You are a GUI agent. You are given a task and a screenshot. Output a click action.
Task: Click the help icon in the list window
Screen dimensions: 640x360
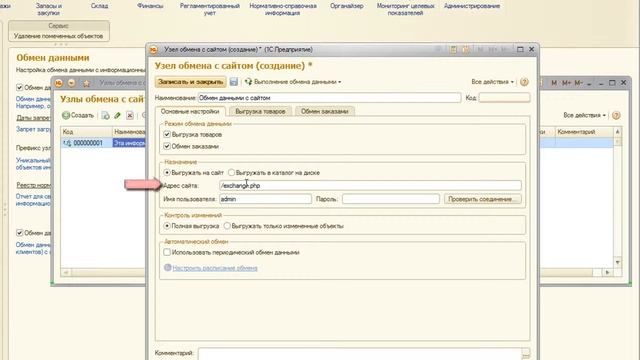coord(616,115)
